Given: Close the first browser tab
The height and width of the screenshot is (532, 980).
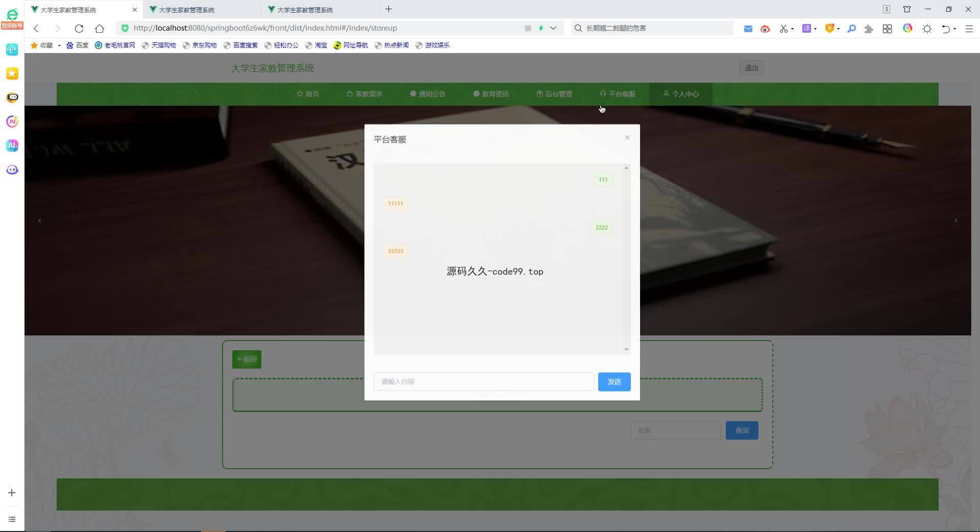Looking at the screenshot, I should (x=135, y=10).
